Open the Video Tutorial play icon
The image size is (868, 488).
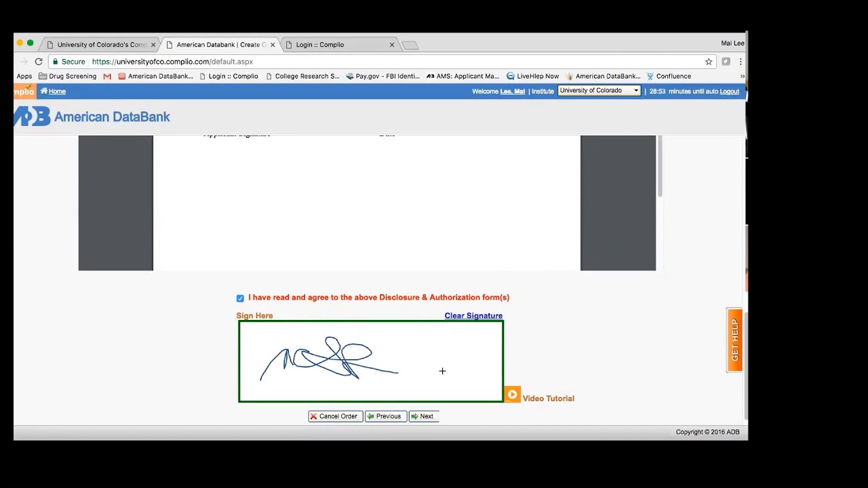(x=512, y=394)
